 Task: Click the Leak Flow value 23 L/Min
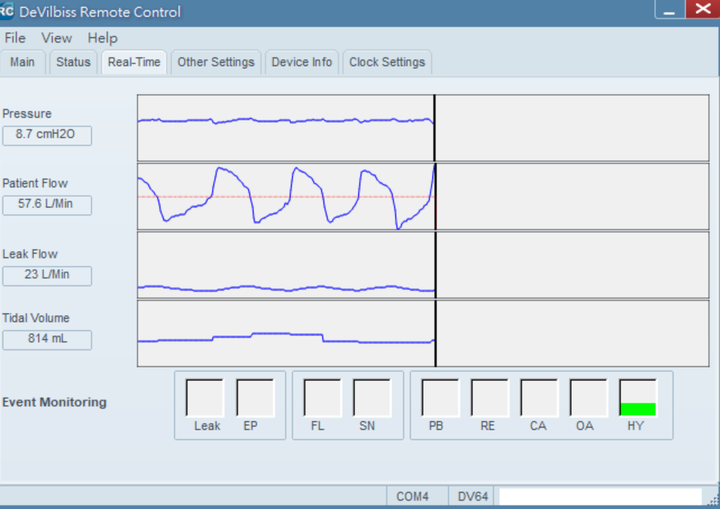[x=47, y=275]
